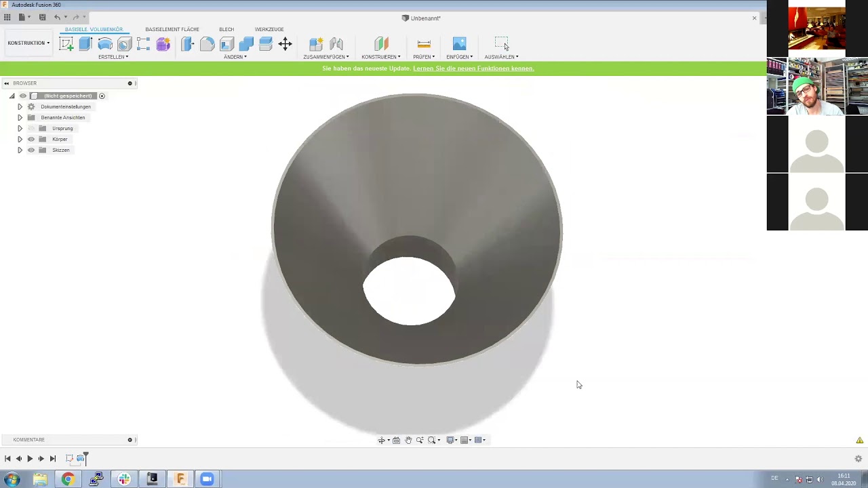Open the Konstruieren dropdown menu
Screen dimensions: 868x488
[381, 57]
